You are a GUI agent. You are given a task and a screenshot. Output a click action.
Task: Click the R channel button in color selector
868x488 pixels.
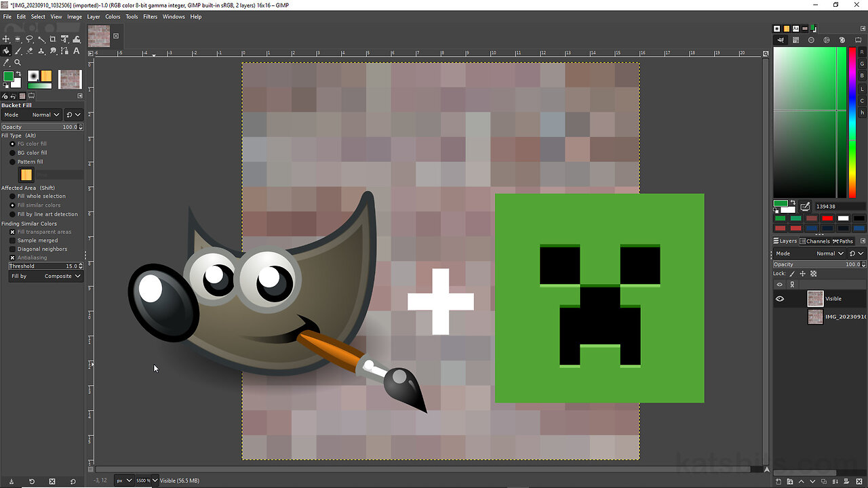[x=862, y=52]
